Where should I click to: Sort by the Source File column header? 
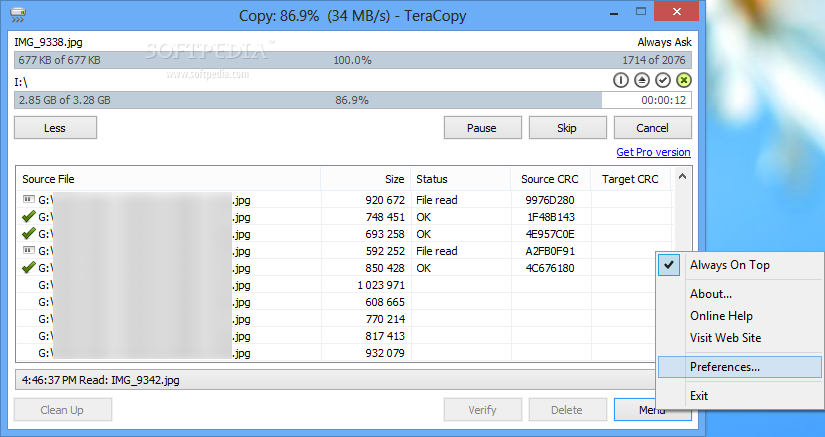point(168,179)
